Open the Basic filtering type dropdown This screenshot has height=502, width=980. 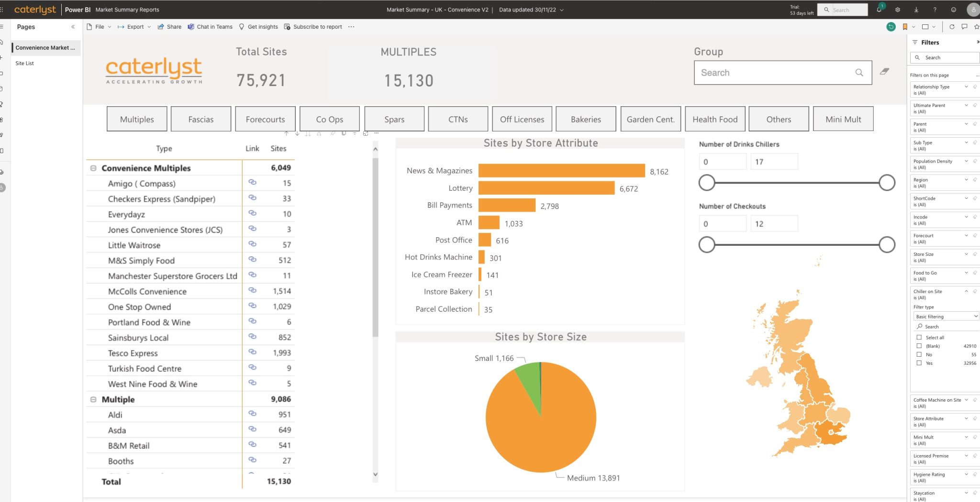click(x=946, y=316)
